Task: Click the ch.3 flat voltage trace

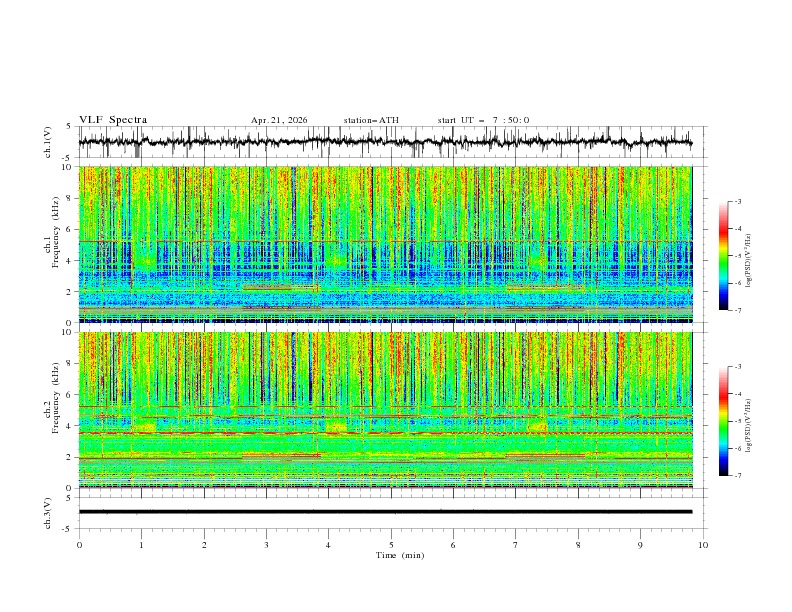Action: [x=385, y=512]
